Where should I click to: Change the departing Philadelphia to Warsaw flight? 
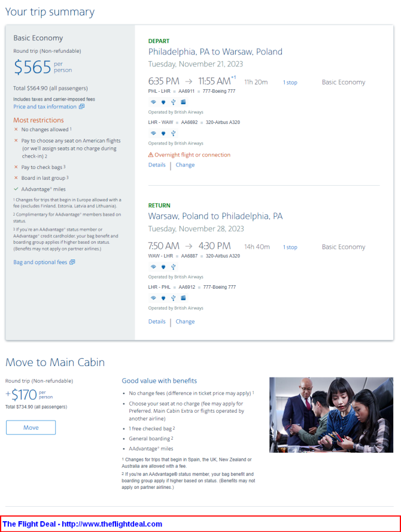coord(185,165)
